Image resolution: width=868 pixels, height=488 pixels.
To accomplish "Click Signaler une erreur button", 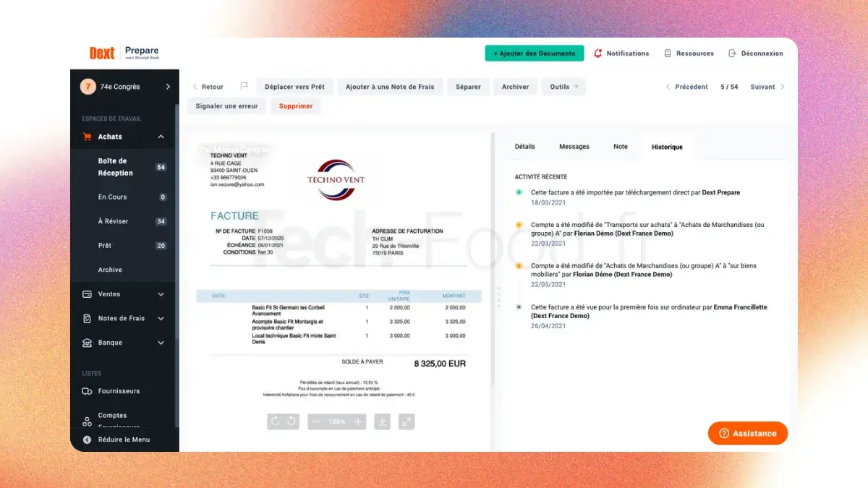I will pos(226,106).
